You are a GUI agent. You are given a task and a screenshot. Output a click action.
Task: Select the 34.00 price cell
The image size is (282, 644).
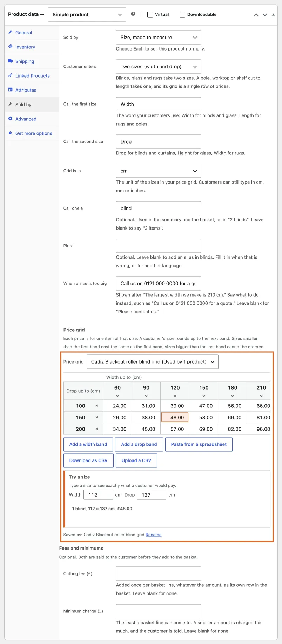pyautogui.click(x=117, y=429)
